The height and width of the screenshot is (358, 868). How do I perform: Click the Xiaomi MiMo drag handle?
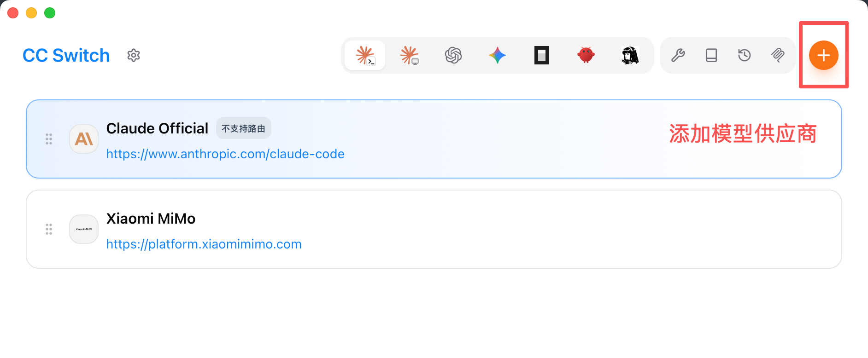click(x=49, y=229)
